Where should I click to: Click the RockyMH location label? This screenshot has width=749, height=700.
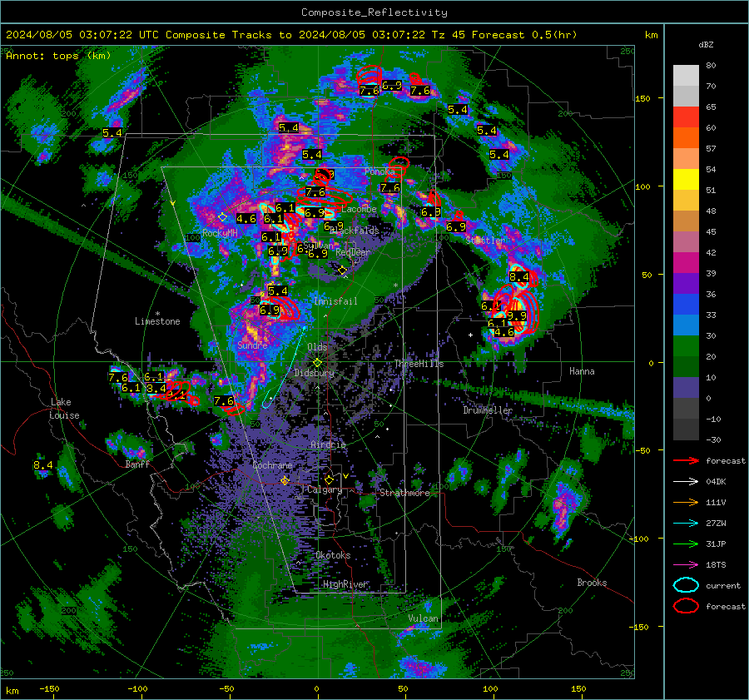click(220, 233)
